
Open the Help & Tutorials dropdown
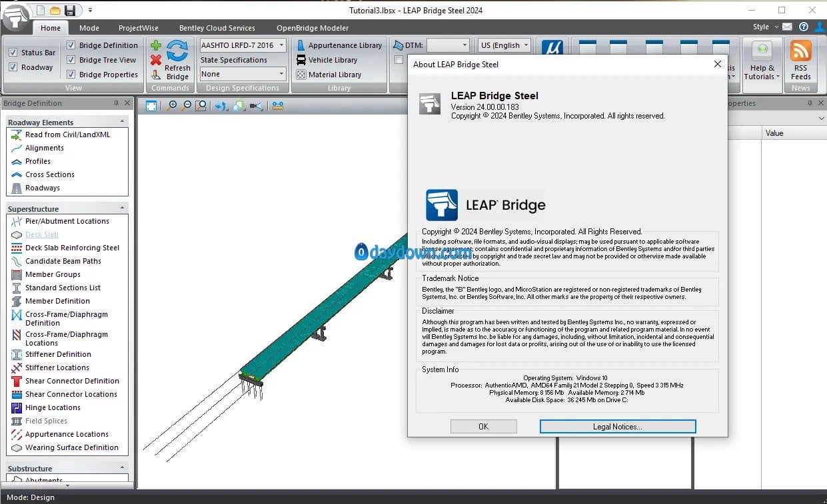[762, 61]
